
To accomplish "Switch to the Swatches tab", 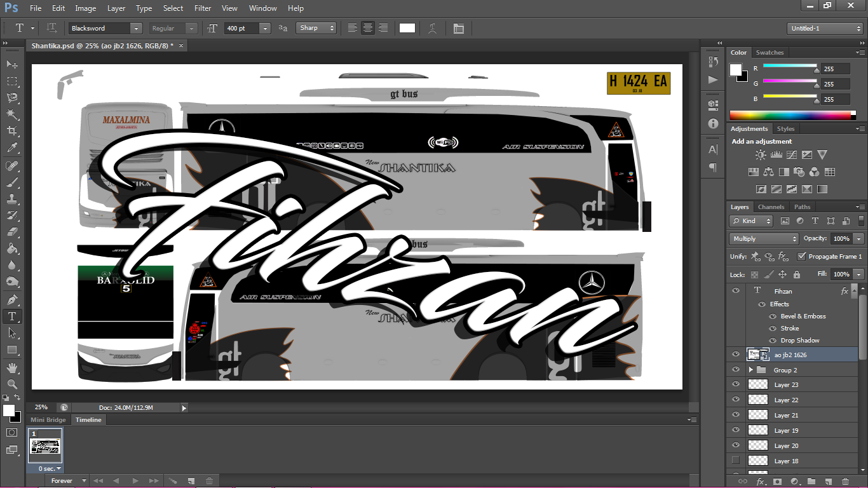I will click(x=770, y=53).
